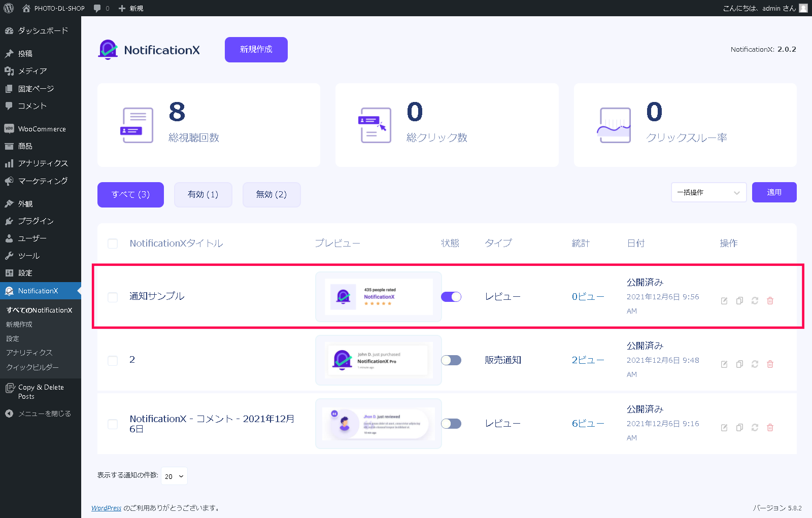Open 0ビュー stats for 通知サンプル
Image resolution: width=812 pixels, height=518 pixels.
[588, 297]
